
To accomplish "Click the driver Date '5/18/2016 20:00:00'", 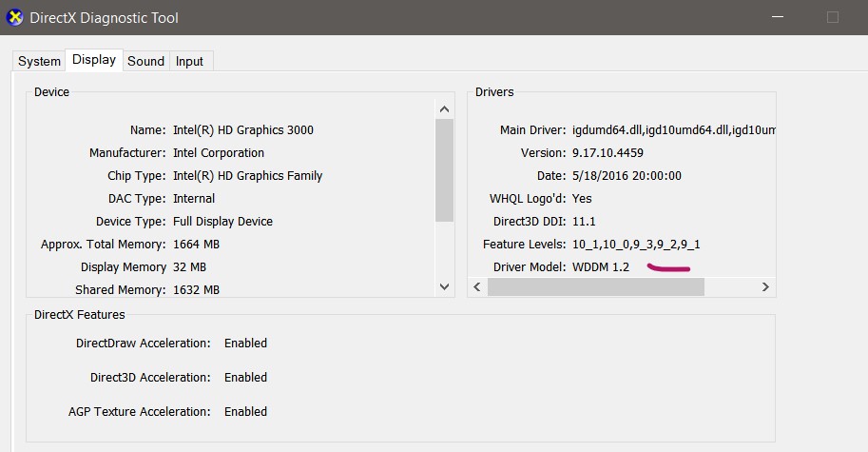I will (627, 176).
